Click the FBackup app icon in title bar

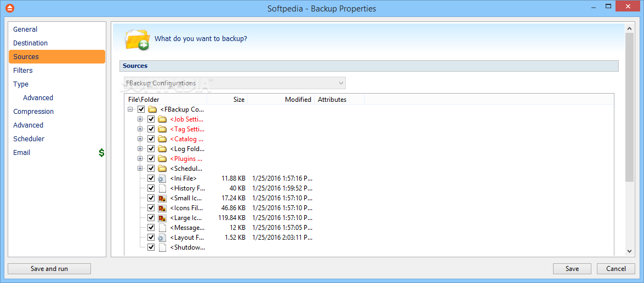click(x=10, y=8)
